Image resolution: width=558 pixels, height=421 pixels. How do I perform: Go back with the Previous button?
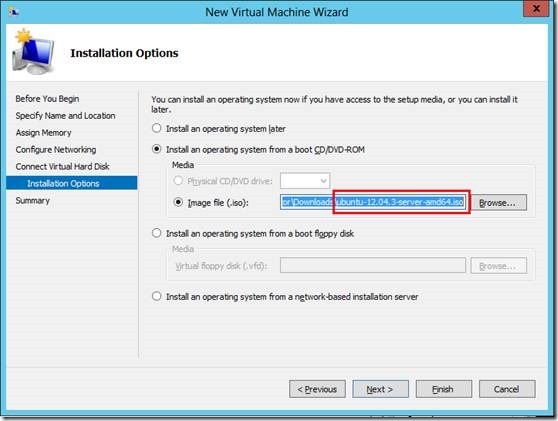[x=317, y=389]
